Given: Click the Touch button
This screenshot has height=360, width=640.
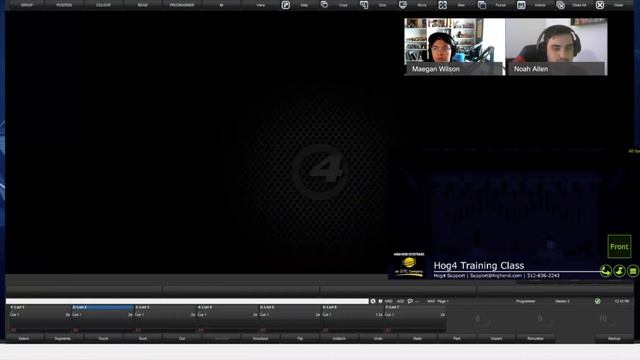Looking at the screenshot, I should coord(103,338).
